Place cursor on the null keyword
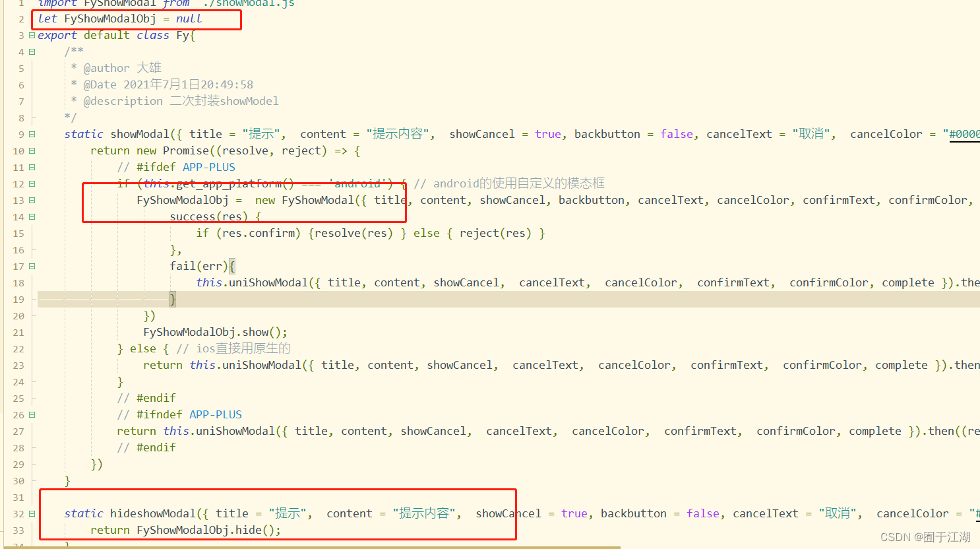Image resolution: width=980 pixels, height=549 pixels. coord(189,18)
